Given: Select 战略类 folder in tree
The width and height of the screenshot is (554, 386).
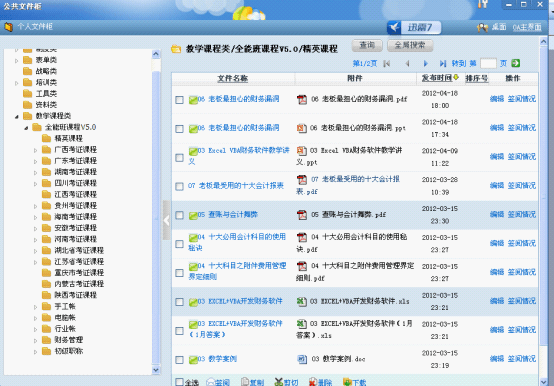Looking at the screenshot, I should coord(46,71).
